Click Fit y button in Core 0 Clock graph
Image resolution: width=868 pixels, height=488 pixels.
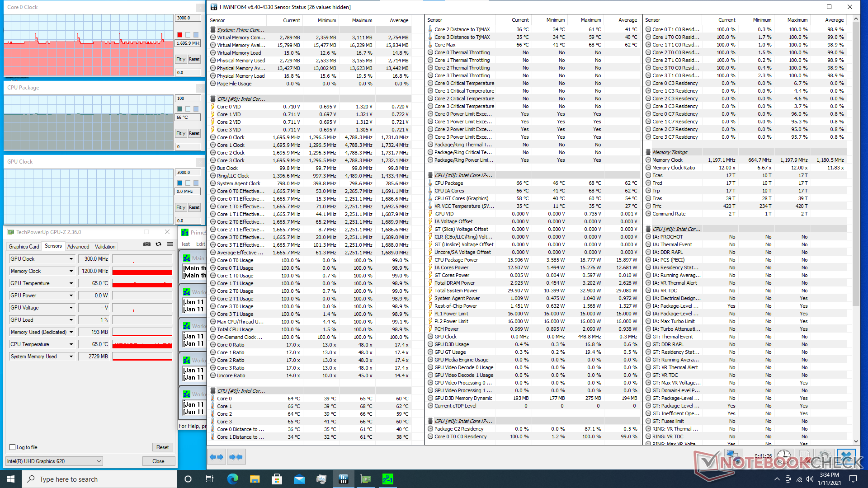181,59
